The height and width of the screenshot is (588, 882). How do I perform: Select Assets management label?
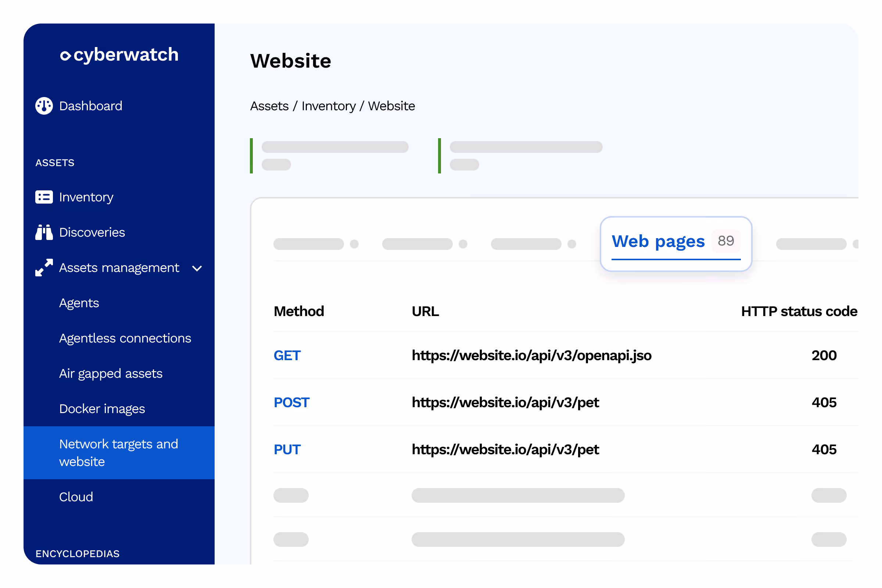point(119,268)
